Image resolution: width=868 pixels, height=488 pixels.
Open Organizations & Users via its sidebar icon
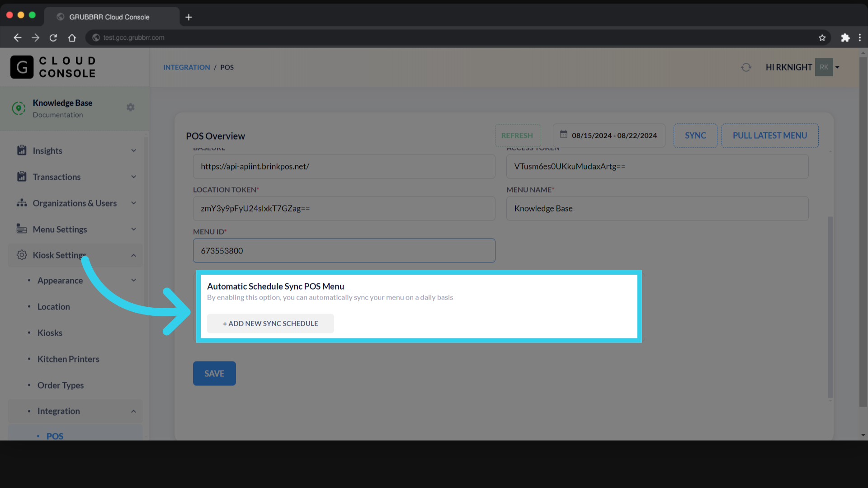point(22,203)
